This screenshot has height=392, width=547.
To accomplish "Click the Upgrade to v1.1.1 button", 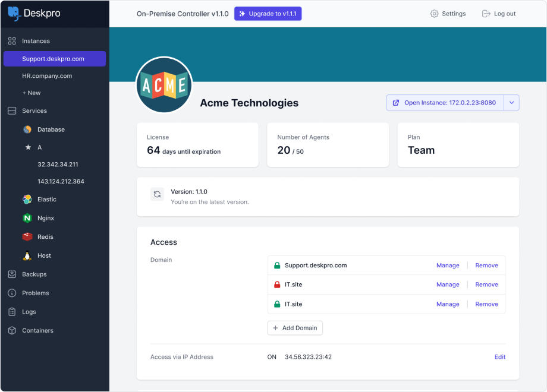I will [268, 13].
